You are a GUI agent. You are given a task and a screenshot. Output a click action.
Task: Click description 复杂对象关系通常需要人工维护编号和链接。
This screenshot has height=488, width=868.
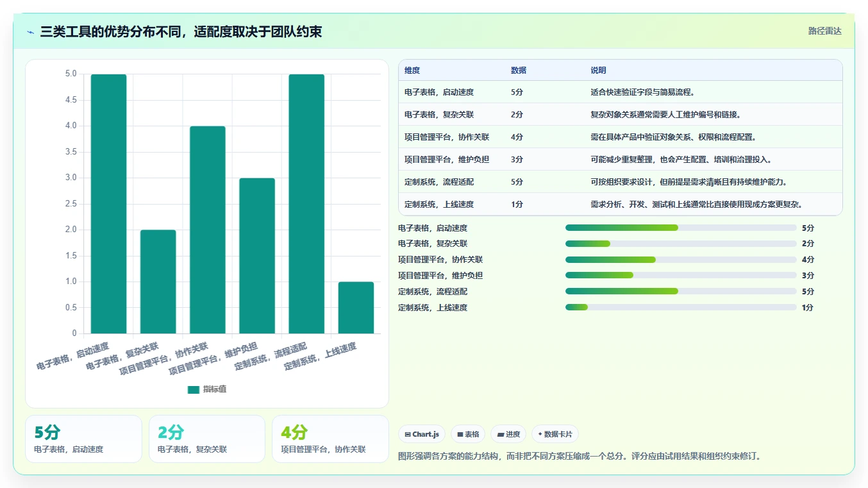pos(665,115)
